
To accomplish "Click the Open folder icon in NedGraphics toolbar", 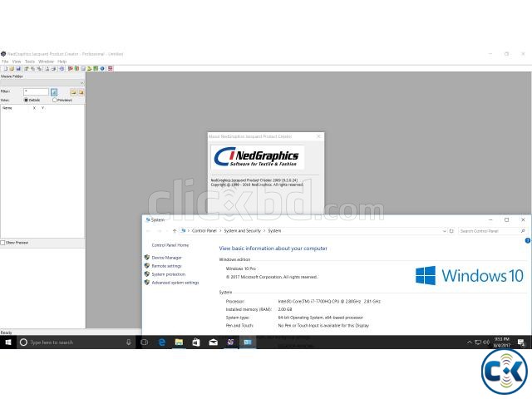I will (12, 68).
